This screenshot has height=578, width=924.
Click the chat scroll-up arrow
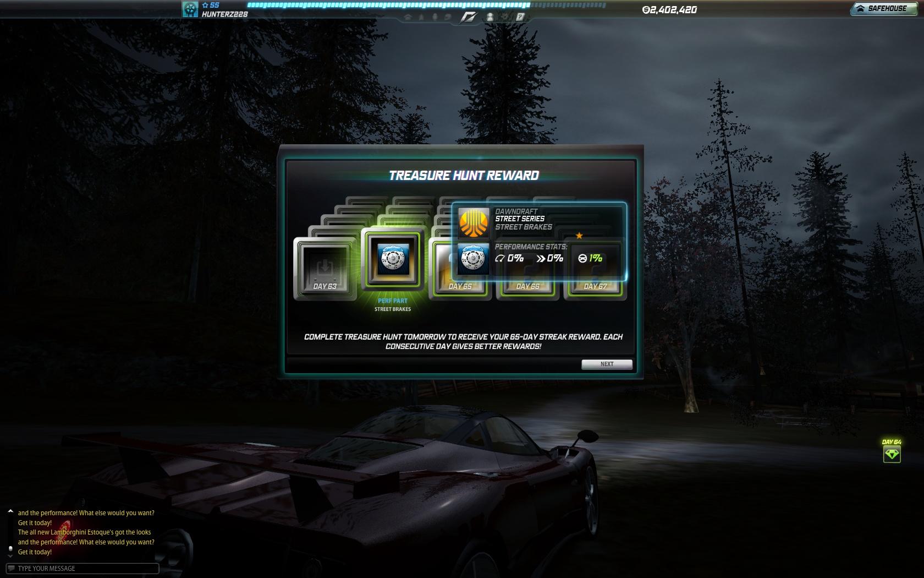click(10, 511)
